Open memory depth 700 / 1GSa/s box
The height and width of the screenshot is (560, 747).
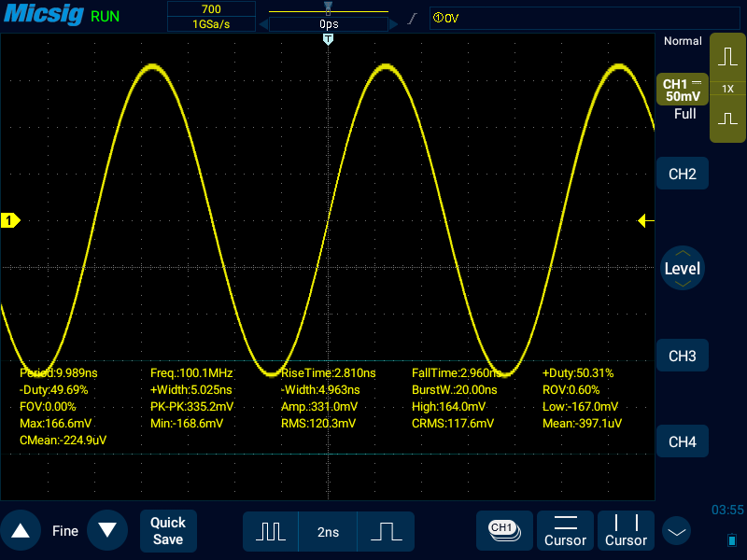point(211,17)
